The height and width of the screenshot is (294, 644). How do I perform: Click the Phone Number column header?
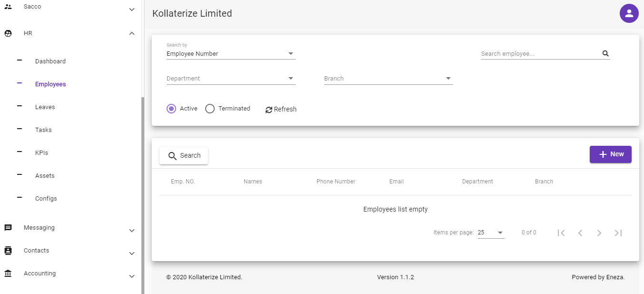[336, 182]
